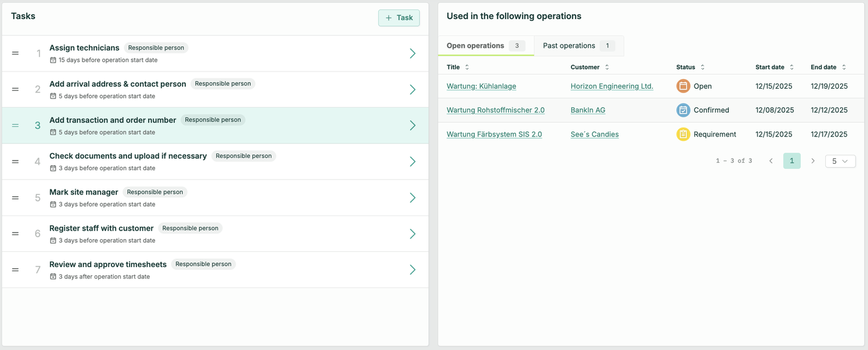The height and width of the screenshot is (350, 868).
Task: Sort operations by Start date
Action: (791, 67)
